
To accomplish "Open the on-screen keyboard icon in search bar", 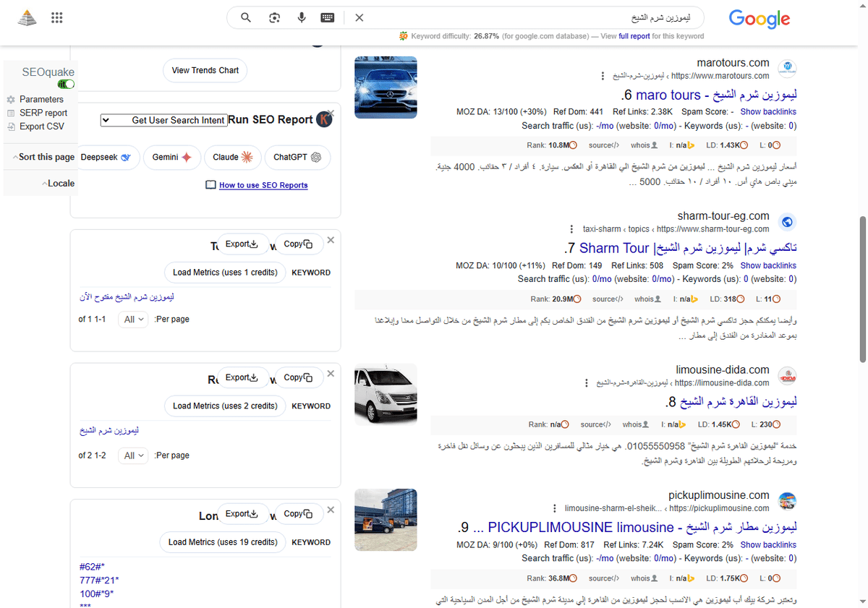I will pos(327,17).
